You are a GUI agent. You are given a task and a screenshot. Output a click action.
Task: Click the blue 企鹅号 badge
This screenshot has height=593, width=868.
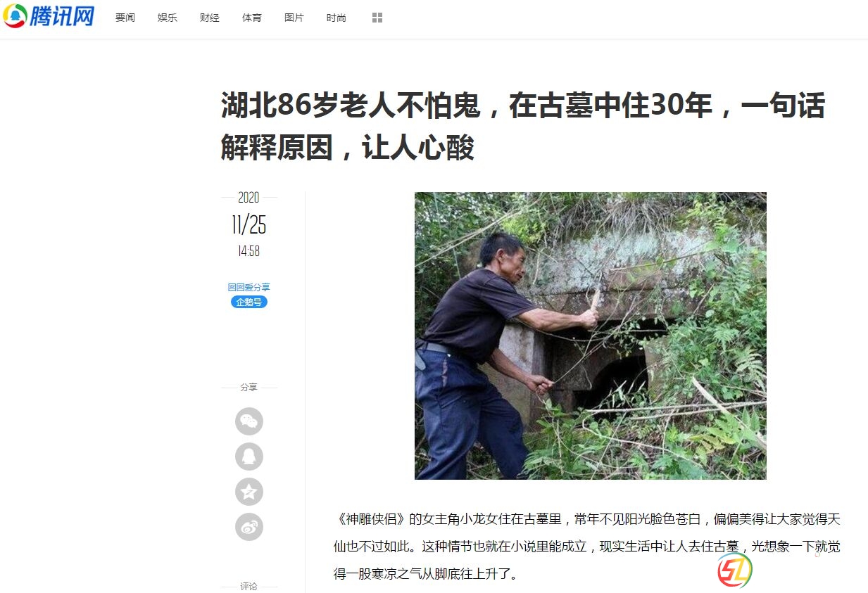point(249,302)
